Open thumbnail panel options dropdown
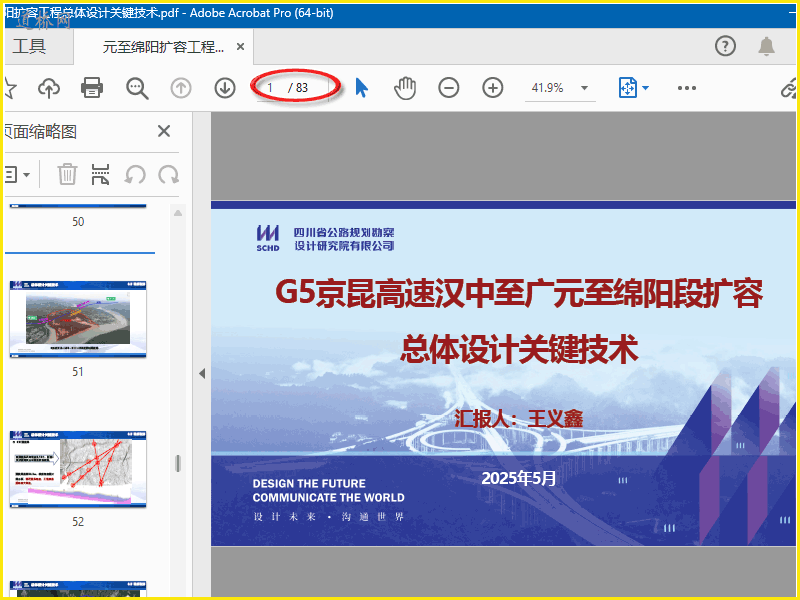The height and width of the screenshot is (600, 800). pos(27,175)
